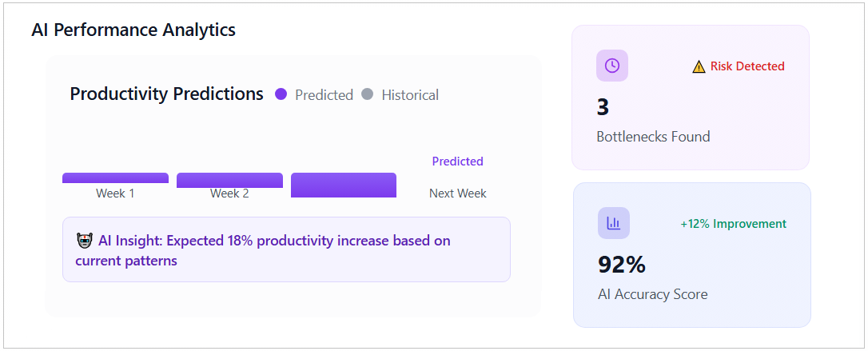
Task: Click the +12% Improvement label
Action: pyautogui.click(x=733, y=224)
